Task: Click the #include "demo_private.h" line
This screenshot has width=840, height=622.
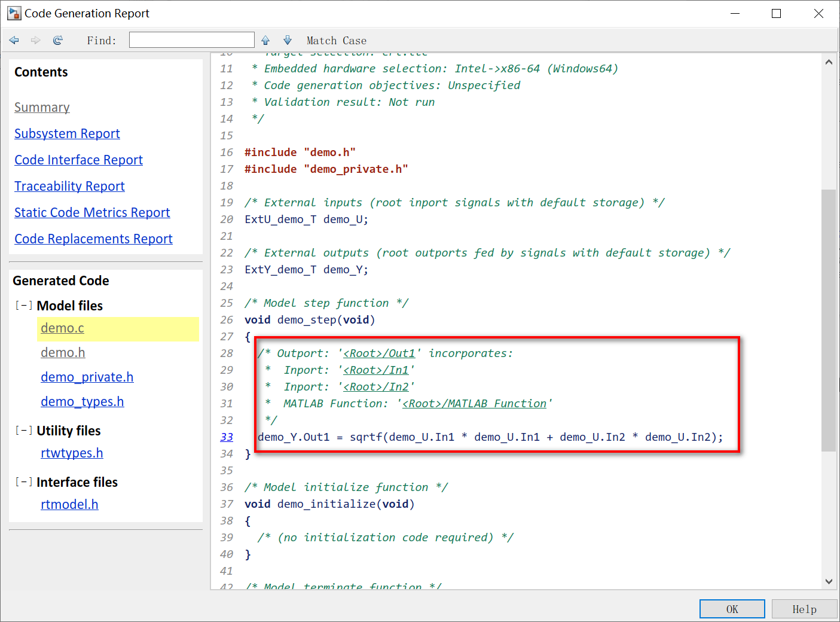Action: point(326,169)
